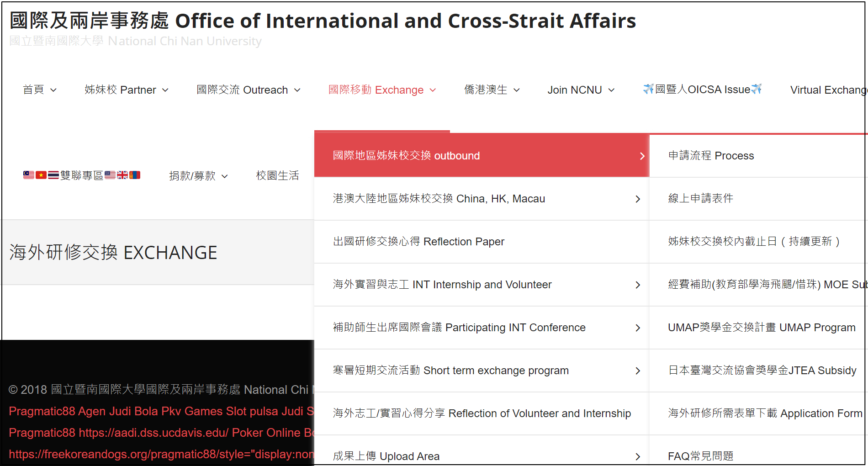Click arrow beside Short term exchange program
868x466 pixels.
[x=638, y=371]
